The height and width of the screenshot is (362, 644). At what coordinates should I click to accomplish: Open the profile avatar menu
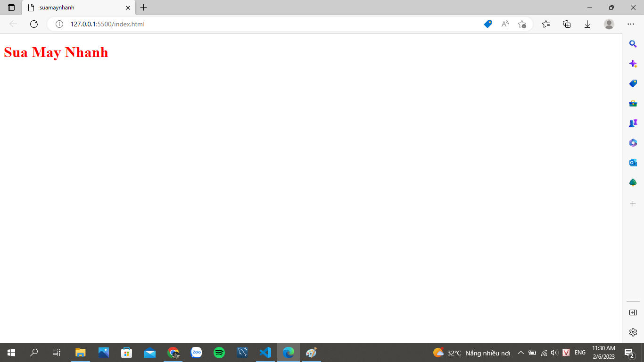click(609, 24)
